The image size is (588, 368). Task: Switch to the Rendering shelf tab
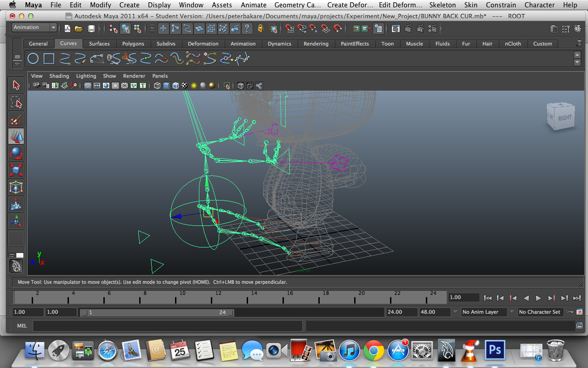click(316, 44)
